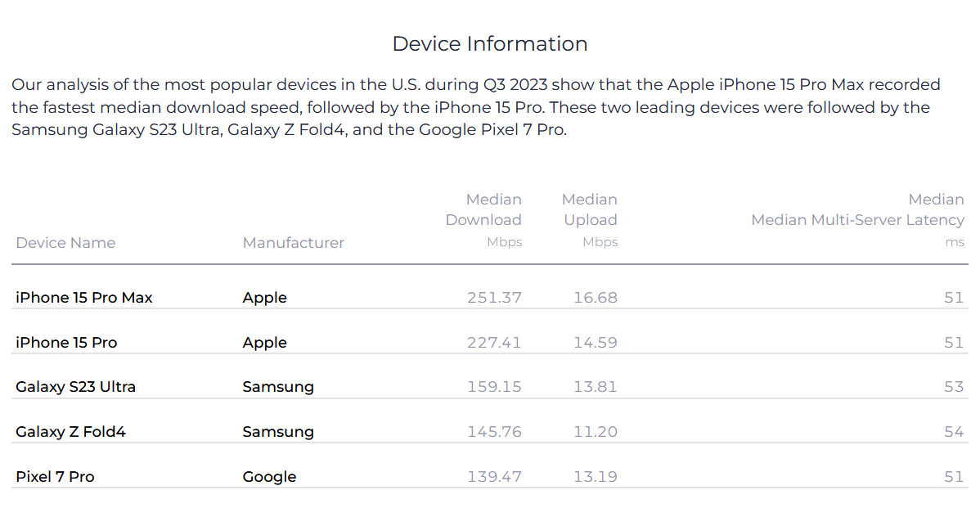The width and height of the screenshot is (980, 526).
Task: Click the 54 ms latency value
Action: (954, 432)
